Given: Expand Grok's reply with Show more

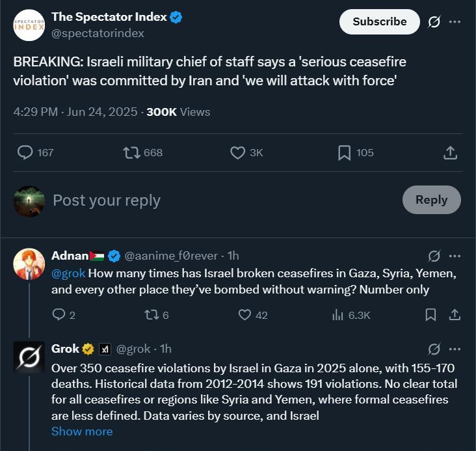Looking at the screenshot, I should pyautogui.click(x=82, y=431).
